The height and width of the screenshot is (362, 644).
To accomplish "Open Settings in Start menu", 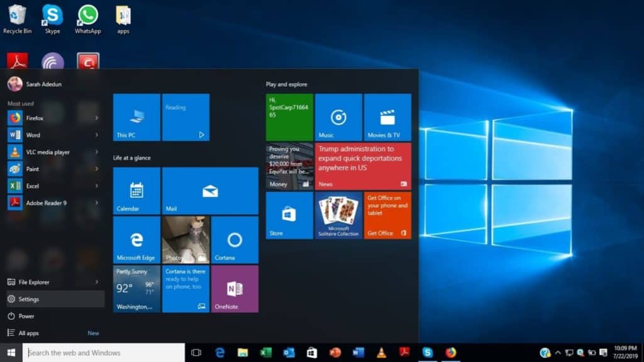I will coord(55,299).
